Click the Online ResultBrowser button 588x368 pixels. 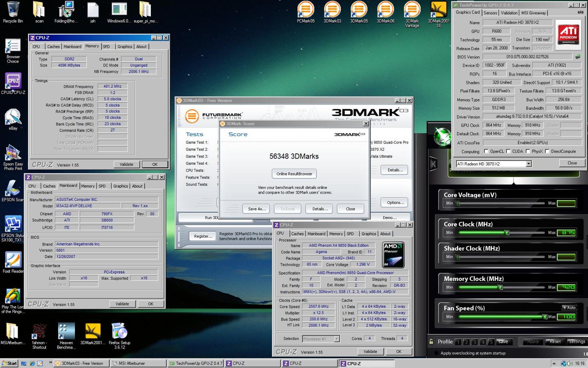tap(294, 174)
